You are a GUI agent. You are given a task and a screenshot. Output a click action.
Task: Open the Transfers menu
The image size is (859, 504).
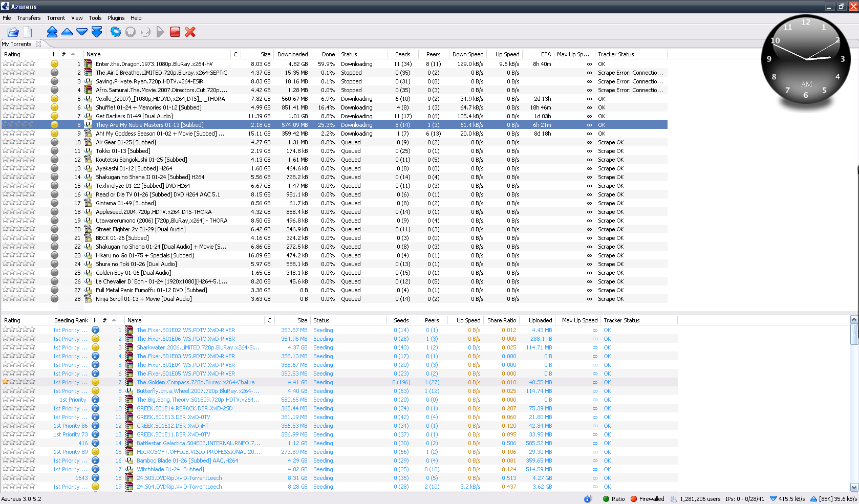click(x=29, y=18)
